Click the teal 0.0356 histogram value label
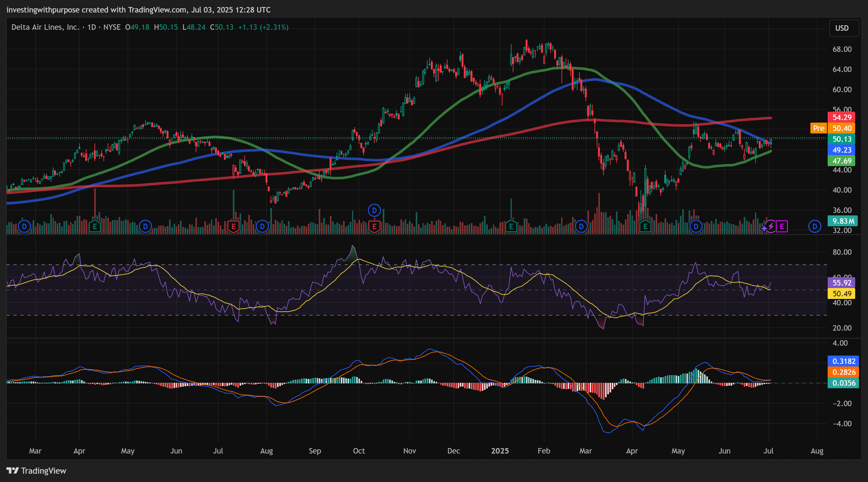This screenshot has height=482, width=868. tap(843, 383)
